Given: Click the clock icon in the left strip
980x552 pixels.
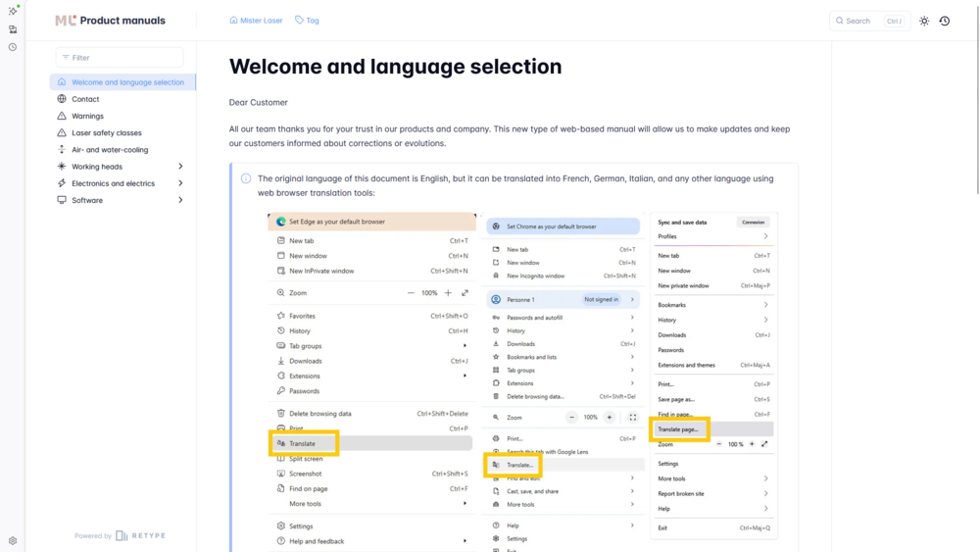Looking at the screenshot, I should (x=13, y=47).
